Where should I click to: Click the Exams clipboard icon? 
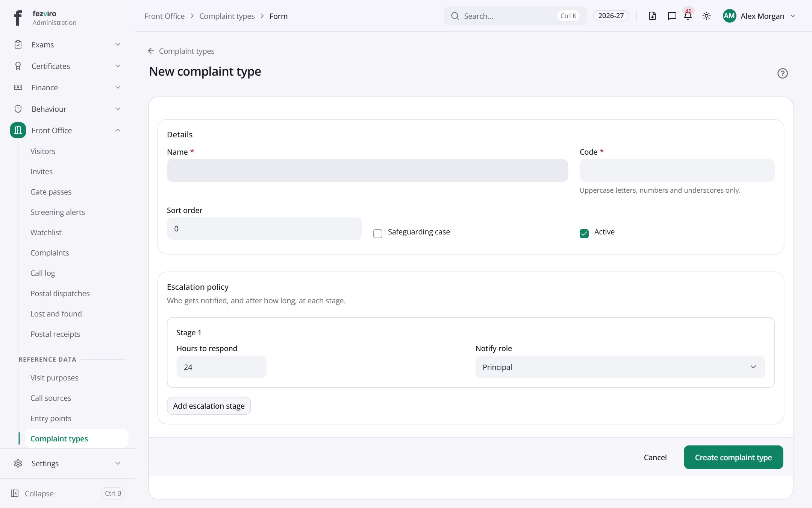coord(18,45)
